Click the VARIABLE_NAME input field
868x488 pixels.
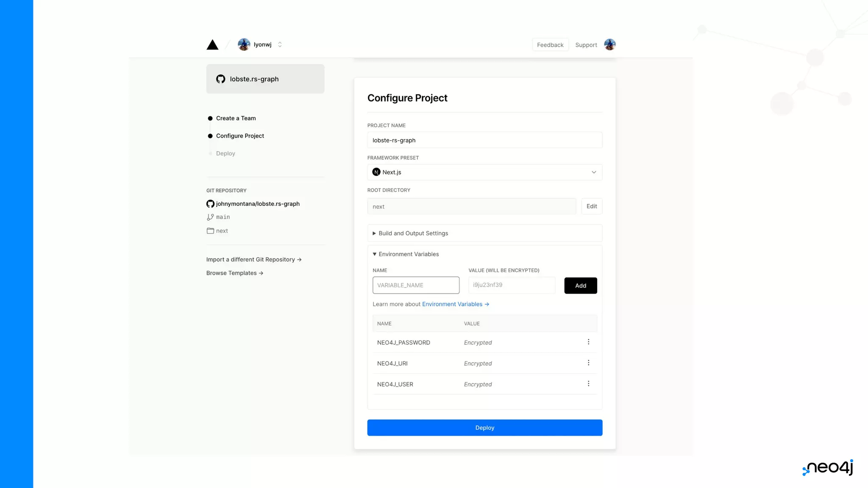(416, 285)
